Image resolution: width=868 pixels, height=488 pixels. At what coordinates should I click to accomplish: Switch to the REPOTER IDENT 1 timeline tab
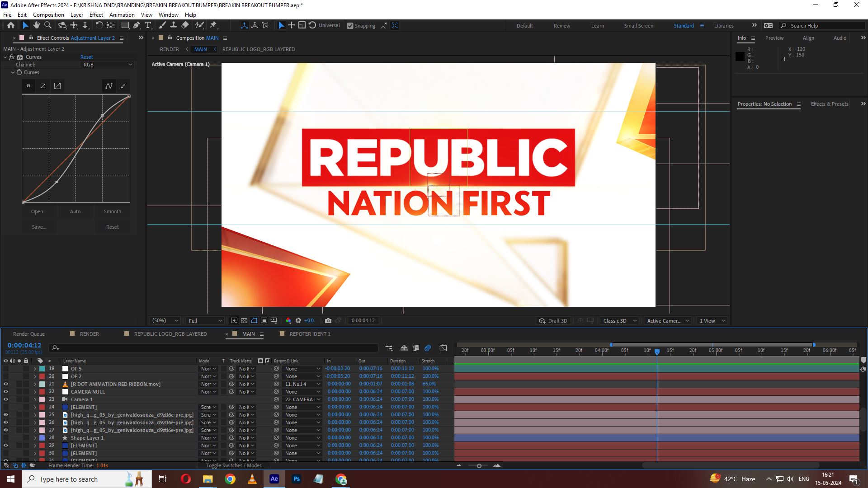[310, 334]
